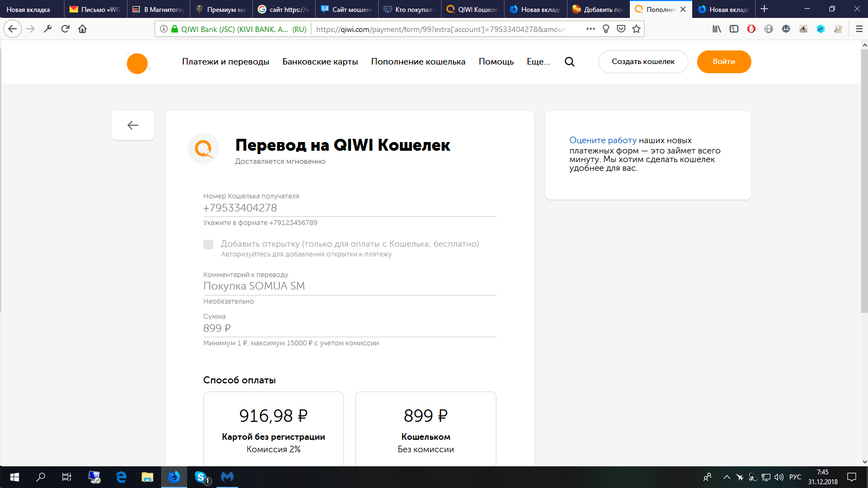Save the page to Pocket
This screenshot has width=868, height=488.
coord(621,29)
